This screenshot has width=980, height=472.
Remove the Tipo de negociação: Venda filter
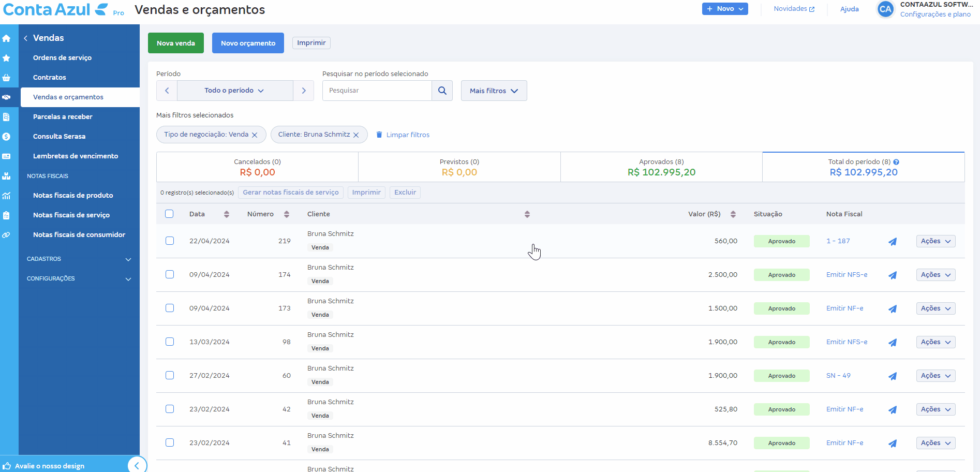pos(255,135)
